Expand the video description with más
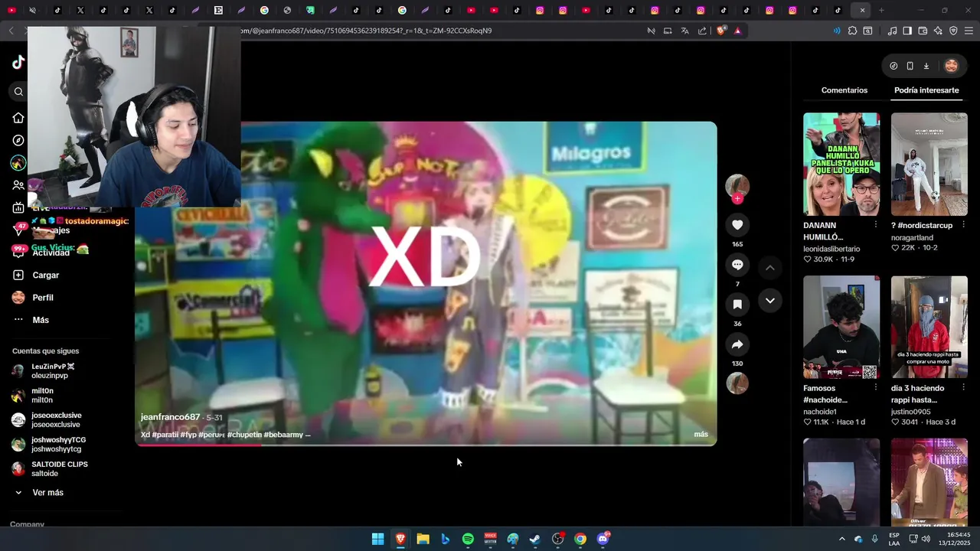 [701, 435]
